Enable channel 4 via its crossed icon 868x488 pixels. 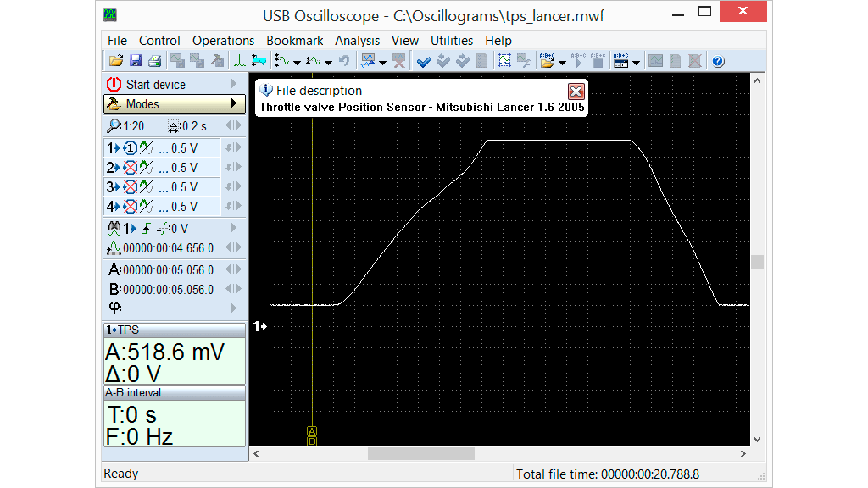(130, 207)
